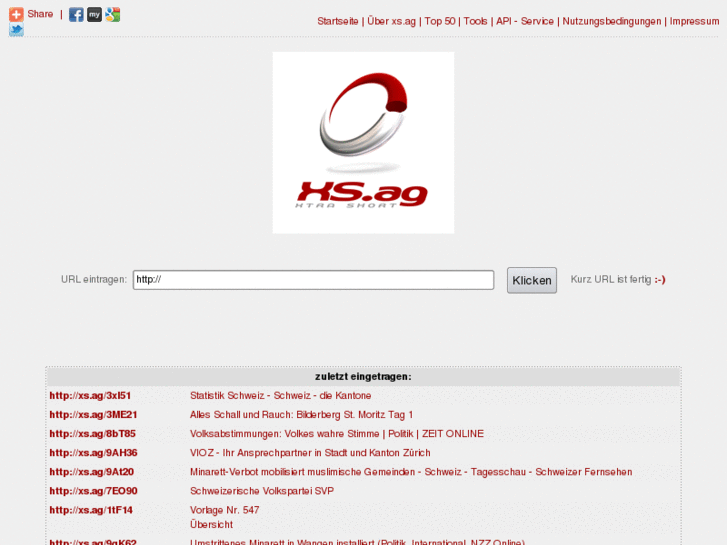Click the Share text link
The width and height of the screenshot is (727, 545).
pos(40,14)
